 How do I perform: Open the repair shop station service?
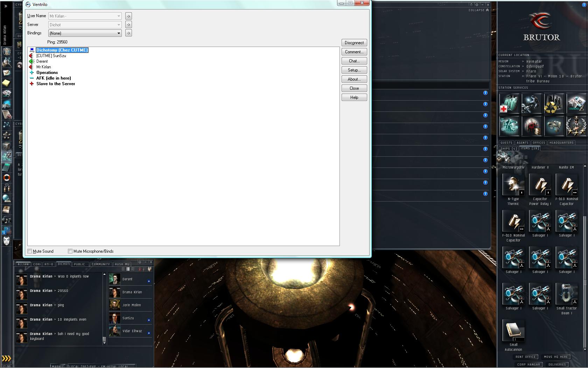pyautogui.click(x=532, y=104)
